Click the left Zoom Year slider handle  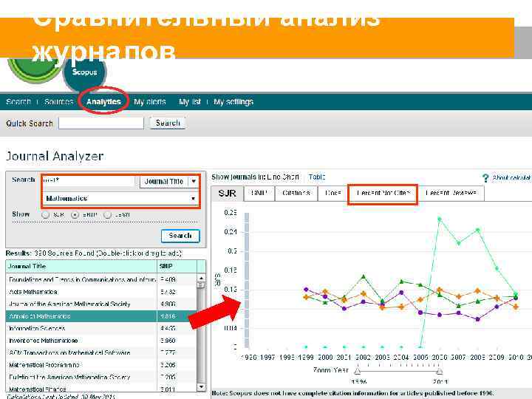click(358, 371)
